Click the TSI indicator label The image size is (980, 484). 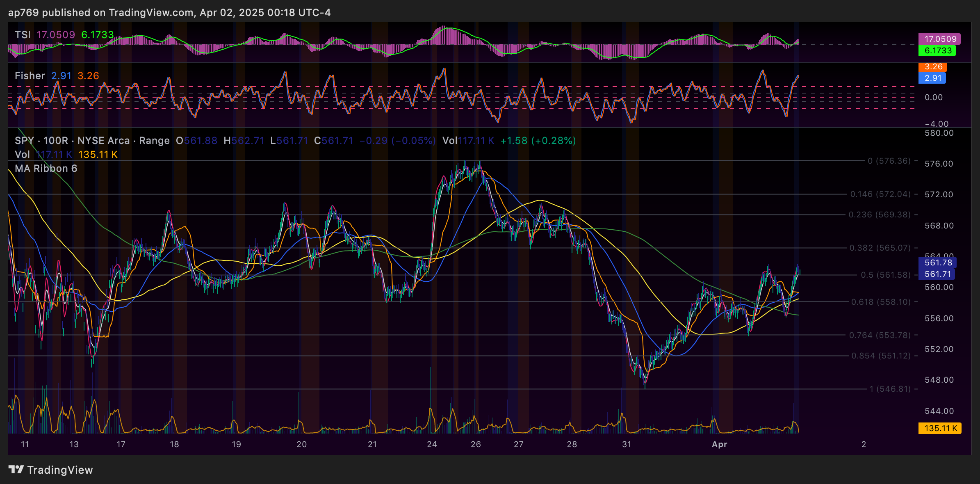tap(23, 35)
